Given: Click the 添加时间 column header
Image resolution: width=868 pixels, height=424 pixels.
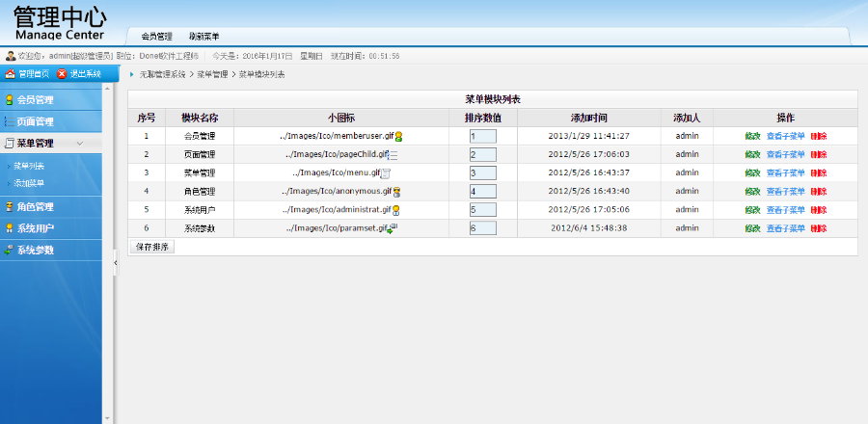Looking at the screenshot, I should click(589, 118).
